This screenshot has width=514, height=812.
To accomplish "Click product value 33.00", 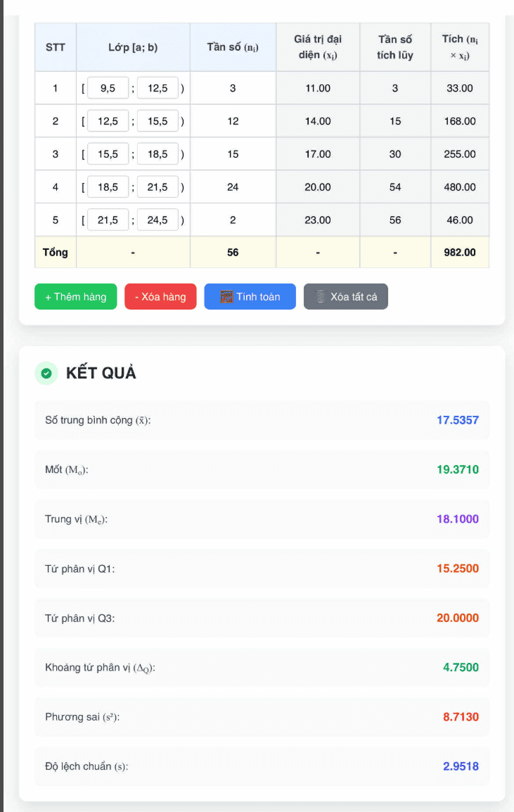I will click(460, 88).
